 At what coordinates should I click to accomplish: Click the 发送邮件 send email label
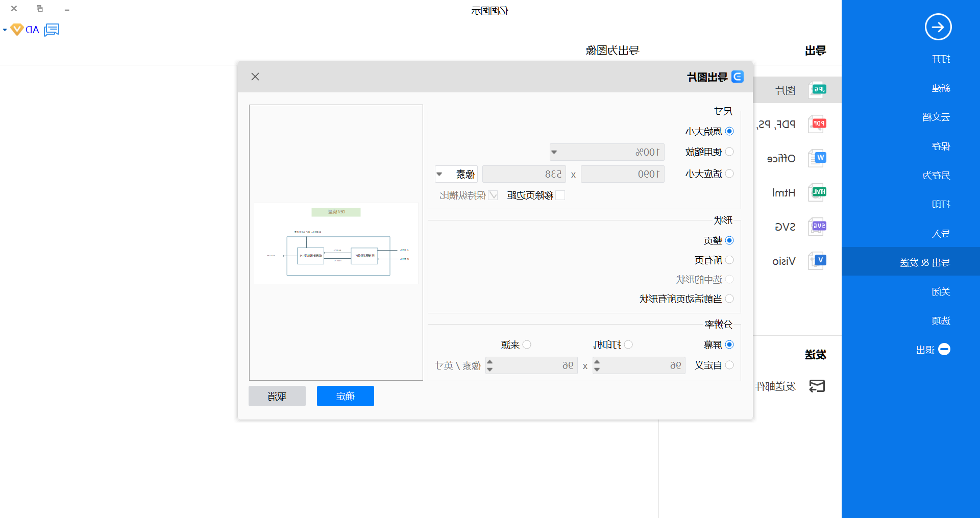(x=775, y=386)
